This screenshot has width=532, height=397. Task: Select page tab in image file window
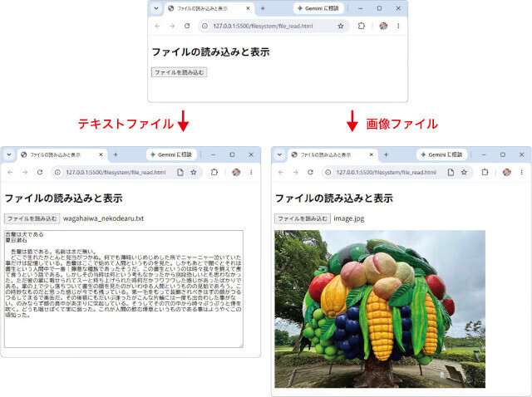click(332, 155)
